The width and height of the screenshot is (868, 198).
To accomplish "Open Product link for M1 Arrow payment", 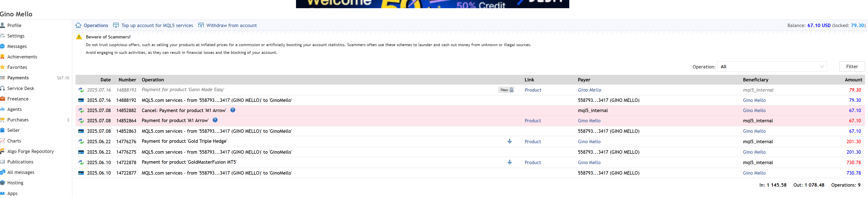I will 533,121.
